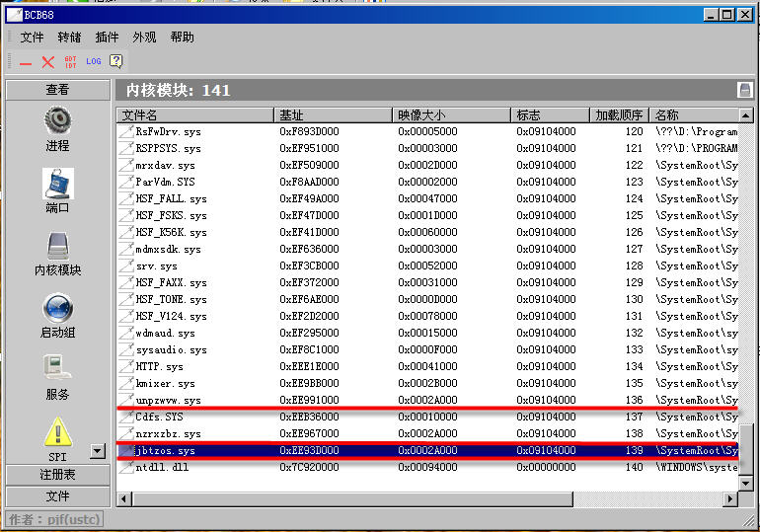Sort by 加载顺序 column header
The image size is (760, 532).
coord(620,115)
